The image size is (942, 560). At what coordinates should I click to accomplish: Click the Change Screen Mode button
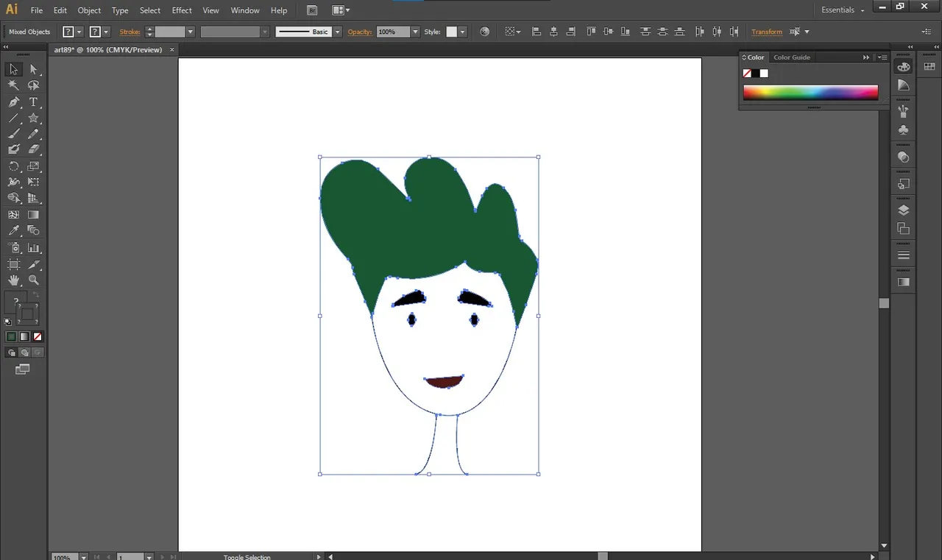pyautogui.click(x=23, y=369)
